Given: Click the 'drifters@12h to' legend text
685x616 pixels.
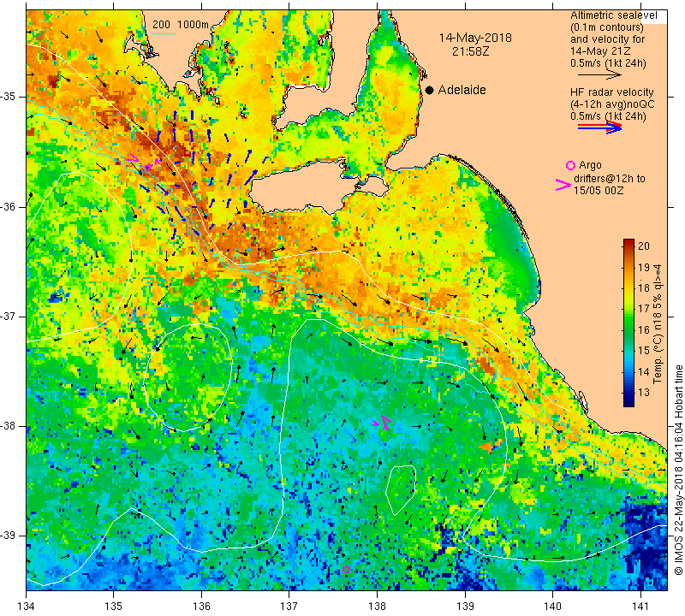Looking at the screenshot, I should [x=609, y=179].
